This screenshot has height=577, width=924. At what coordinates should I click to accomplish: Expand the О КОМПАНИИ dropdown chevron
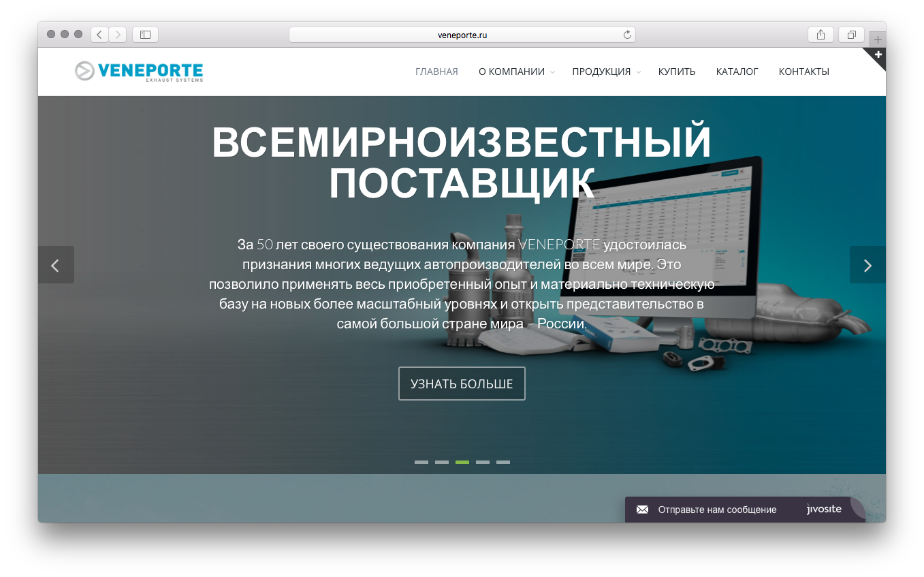(552, 72)
